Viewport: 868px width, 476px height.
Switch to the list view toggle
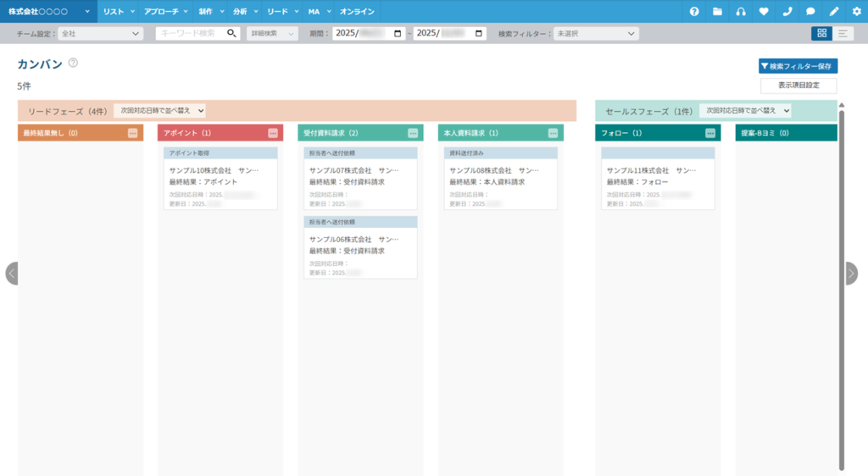point(843,33)
